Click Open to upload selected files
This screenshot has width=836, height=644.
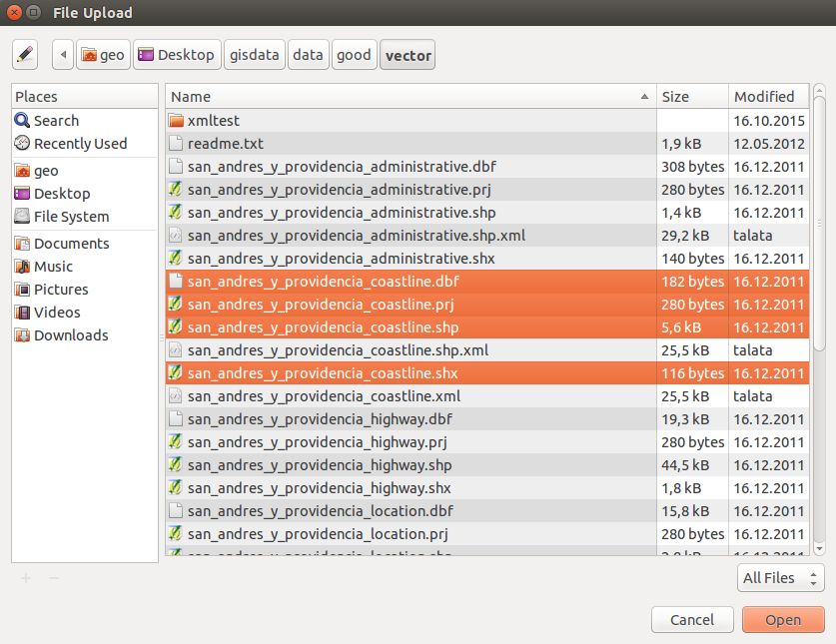(783, 619)
